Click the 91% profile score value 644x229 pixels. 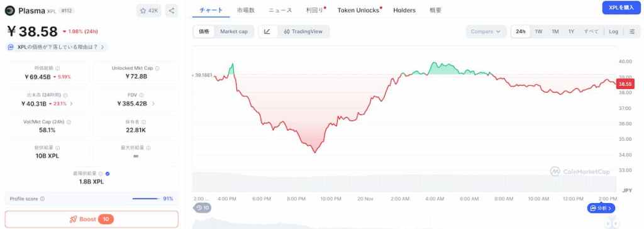point(168,199)
